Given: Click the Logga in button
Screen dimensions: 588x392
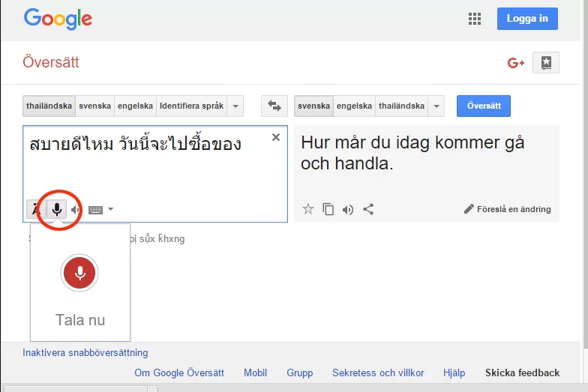Looking at the screenshot, I should click(x=527, y=19).
